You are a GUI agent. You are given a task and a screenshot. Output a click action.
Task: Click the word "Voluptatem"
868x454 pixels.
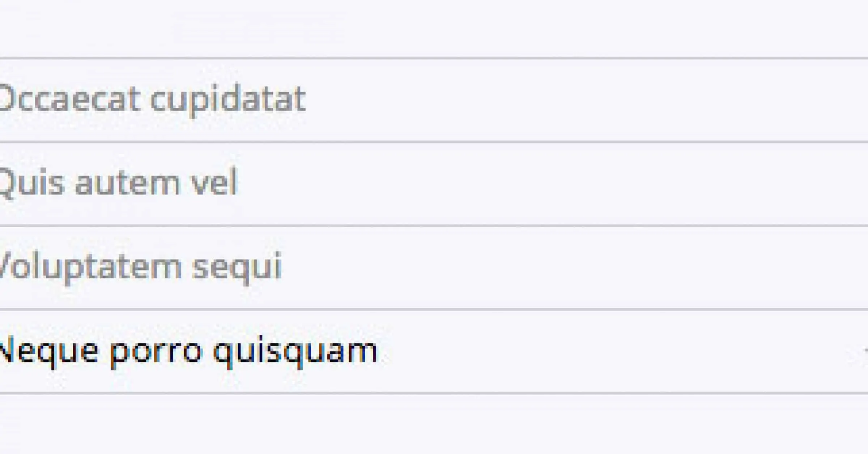(90, 267)
